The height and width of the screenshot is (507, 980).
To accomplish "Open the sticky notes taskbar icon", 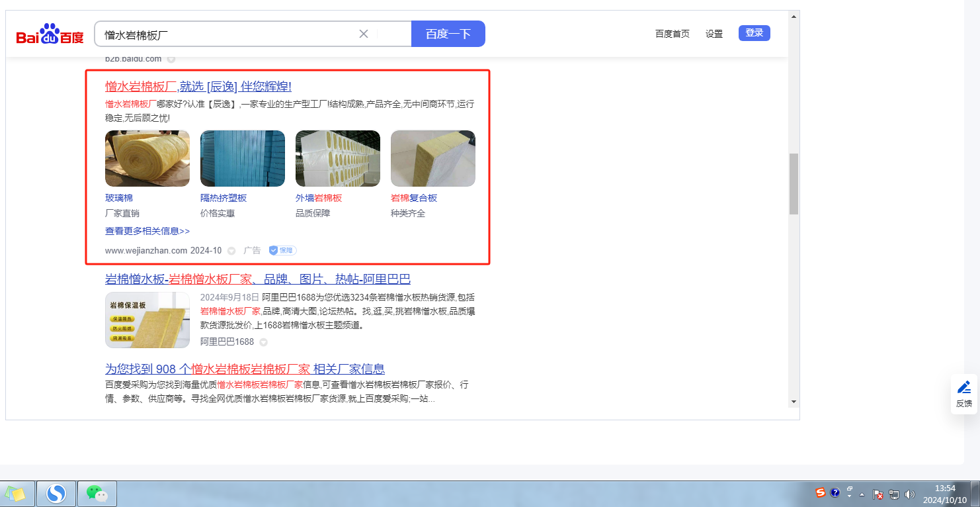I will [15, 494].
